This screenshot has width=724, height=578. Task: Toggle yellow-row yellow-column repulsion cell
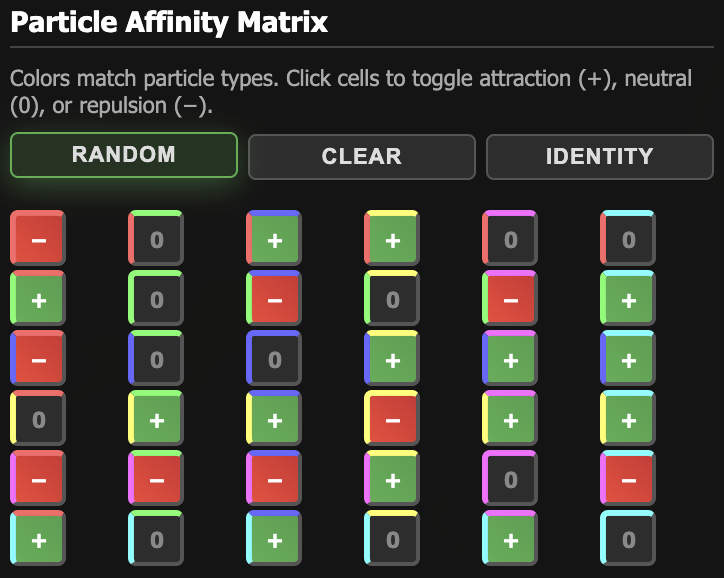click(392, 419)
